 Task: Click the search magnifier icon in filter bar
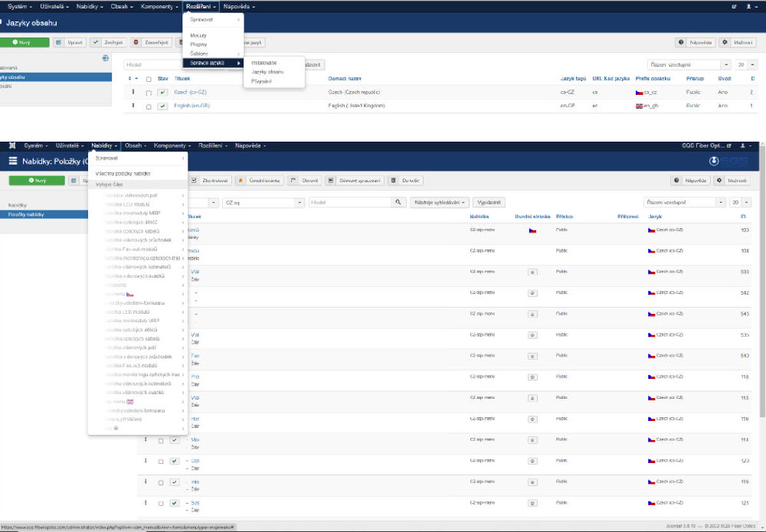(398, 202)
